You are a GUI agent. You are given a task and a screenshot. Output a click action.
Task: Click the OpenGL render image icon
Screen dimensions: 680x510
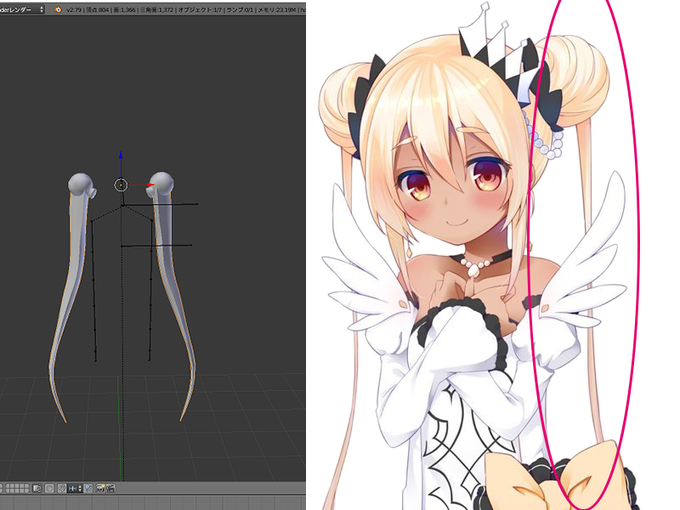[x=101, y=489]
